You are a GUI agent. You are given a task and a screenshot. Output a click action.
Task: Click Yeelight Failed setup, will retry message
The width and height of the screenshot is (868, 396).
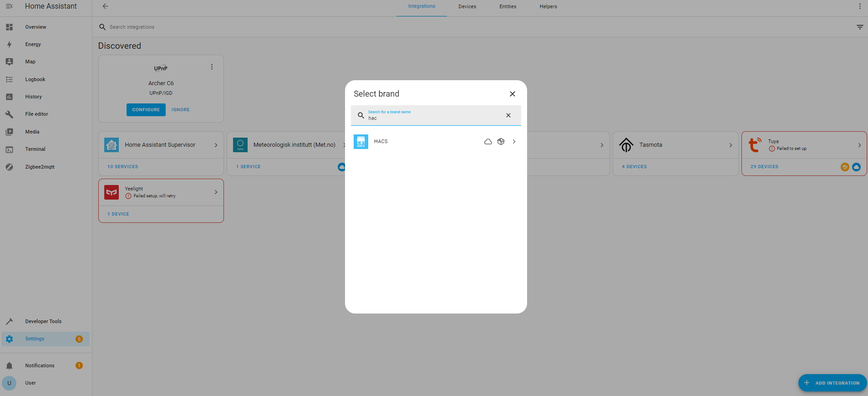click(154, 196)
